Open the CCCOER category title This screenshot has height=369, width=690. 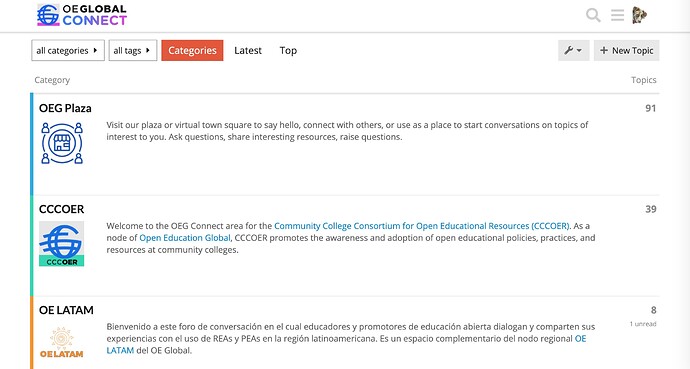coord(62,209)
